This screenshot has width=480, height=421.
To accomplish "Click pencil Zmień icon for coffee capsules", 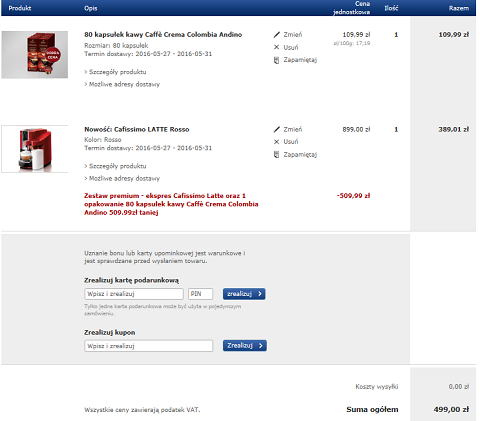I will [x=277, y=35].
